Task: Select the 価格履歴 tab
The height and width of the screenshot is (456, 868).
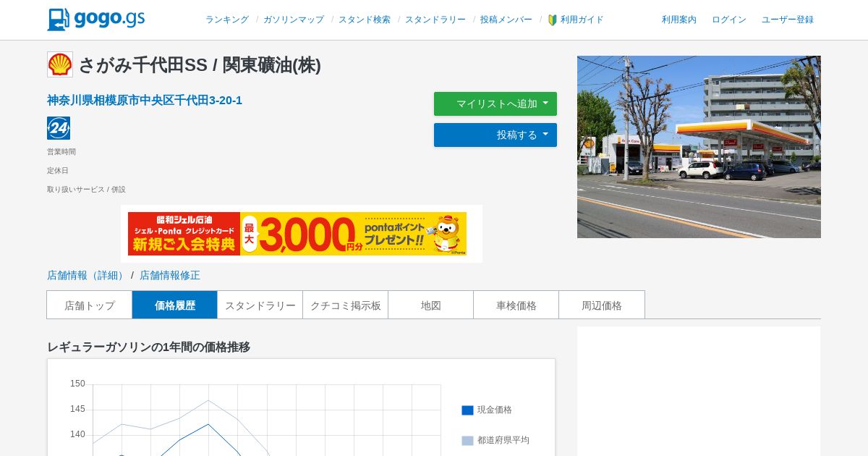Action: point(175,305)
